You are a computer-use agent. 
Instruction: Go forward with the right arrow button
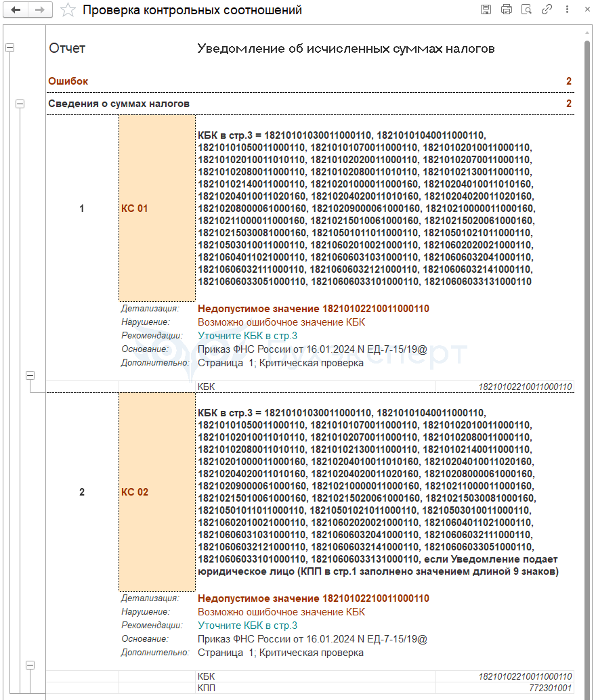tap(40, 10)
